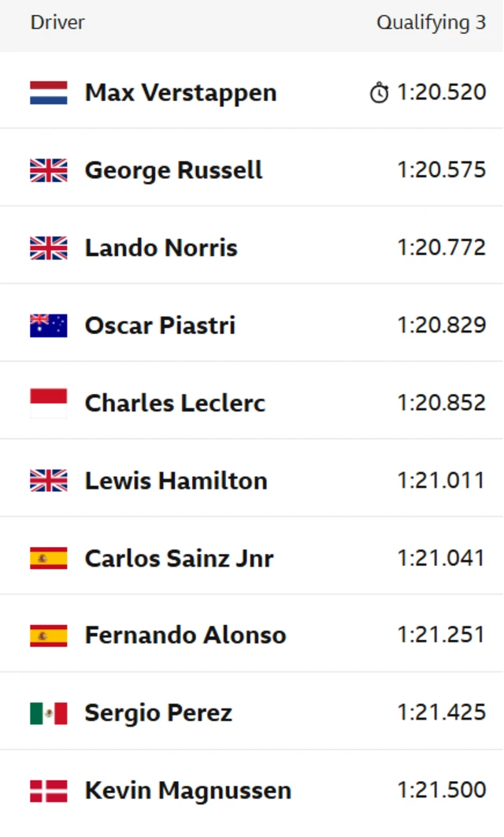Open George Russell driver name
Screen dimensions: 504x837
point(173,170)
